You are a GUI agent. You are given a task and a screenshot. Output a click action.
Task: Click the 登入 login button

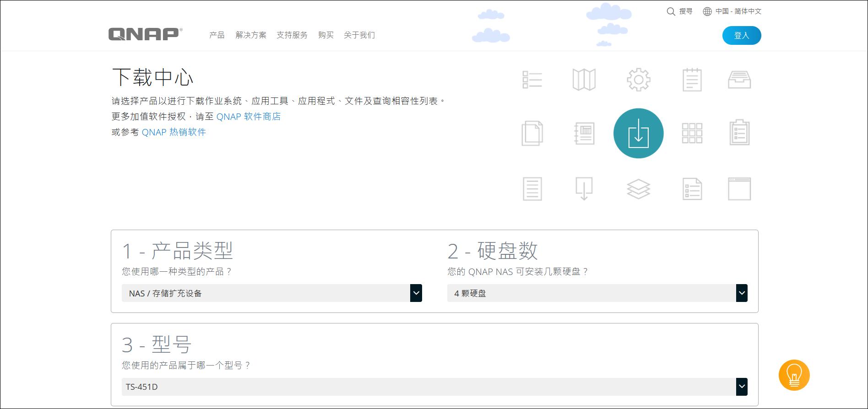(742, 35)
